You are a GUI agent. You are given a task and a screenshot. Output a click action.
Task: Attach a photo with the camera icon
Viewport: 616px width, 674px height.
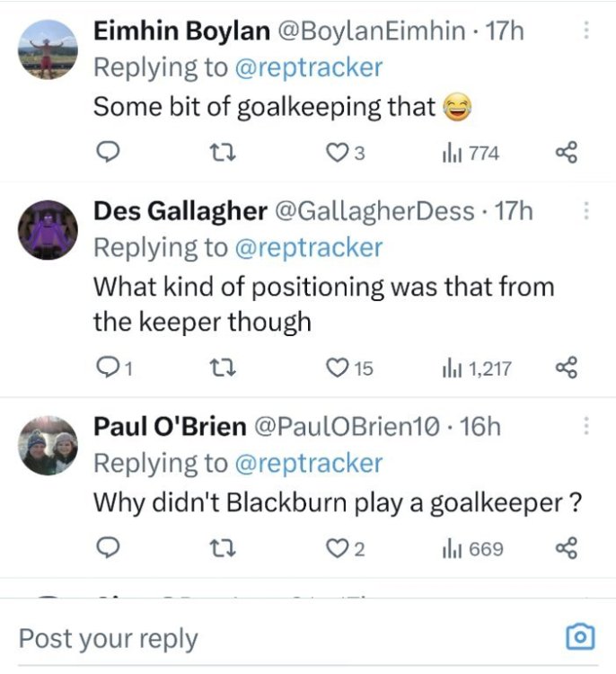(581, 637)
